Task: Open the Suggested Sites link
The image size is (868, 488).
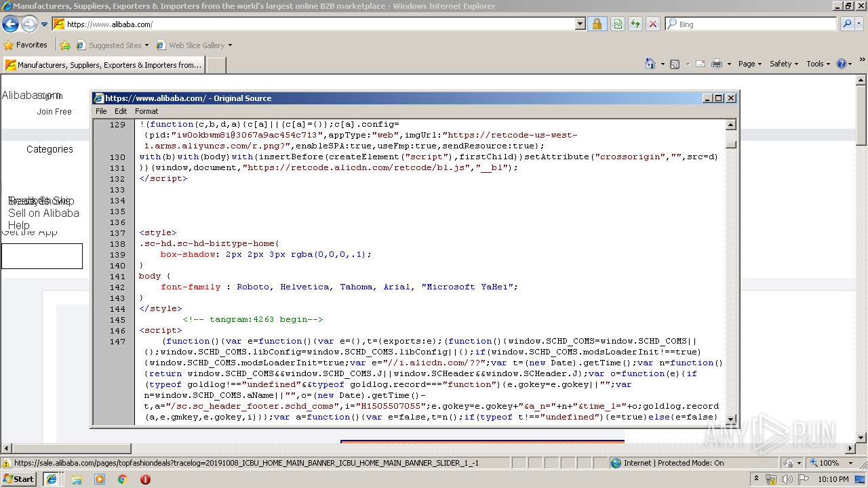Action: pos(112,45)
